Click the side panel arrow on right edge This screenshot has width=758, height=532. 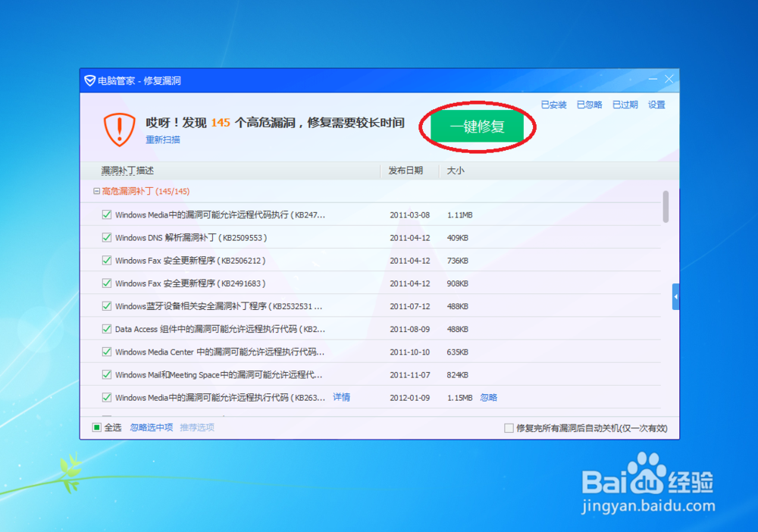point(676,296)
